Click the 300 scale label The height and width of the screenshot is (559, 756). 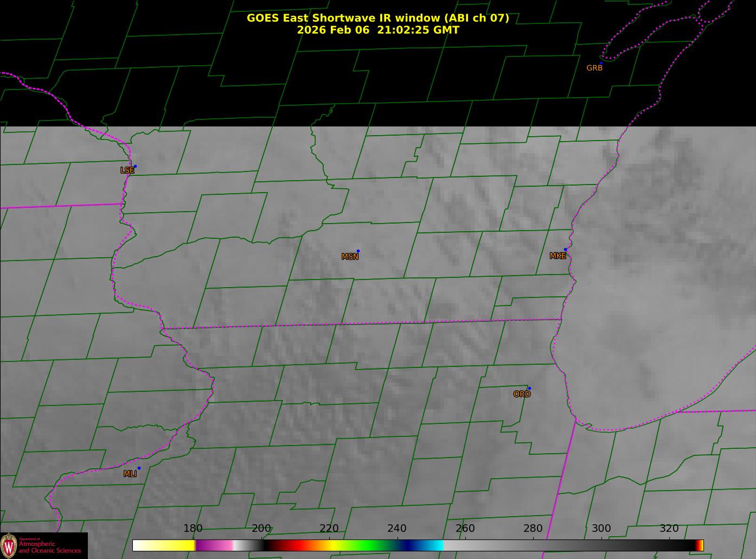click(601, 529)
